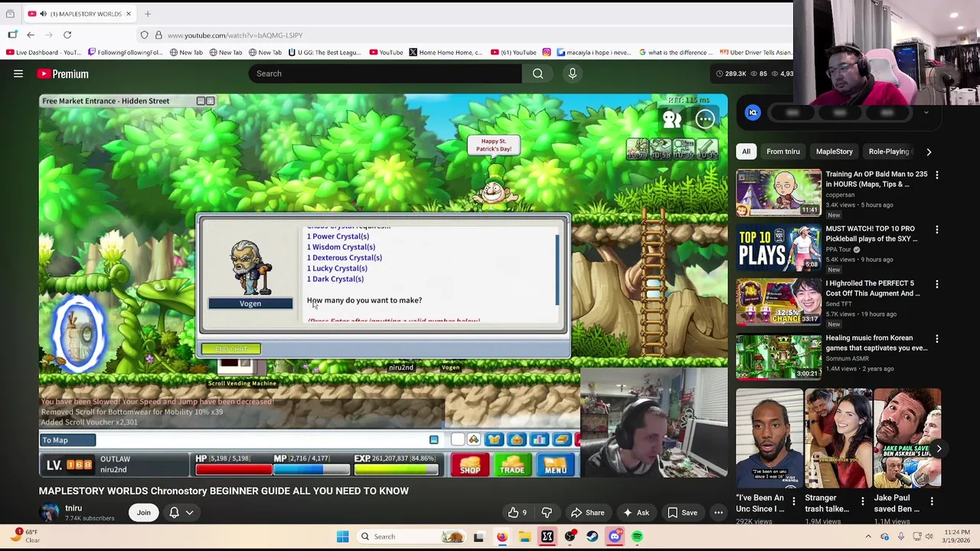The image size is (980, 551).
Task: Open a new browser tab with plus
Action: [x=148, y=14]
